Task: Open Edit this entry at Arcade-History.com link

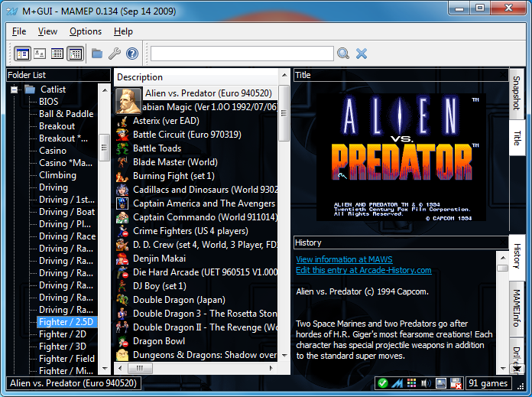Action: coord(363,270)
